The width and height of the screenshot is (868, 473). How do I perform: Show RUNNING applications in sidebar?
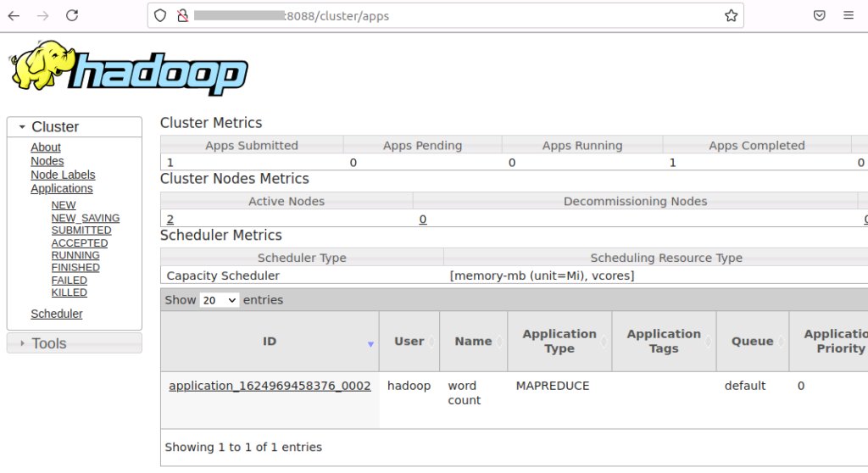click(x=75, y=255)
